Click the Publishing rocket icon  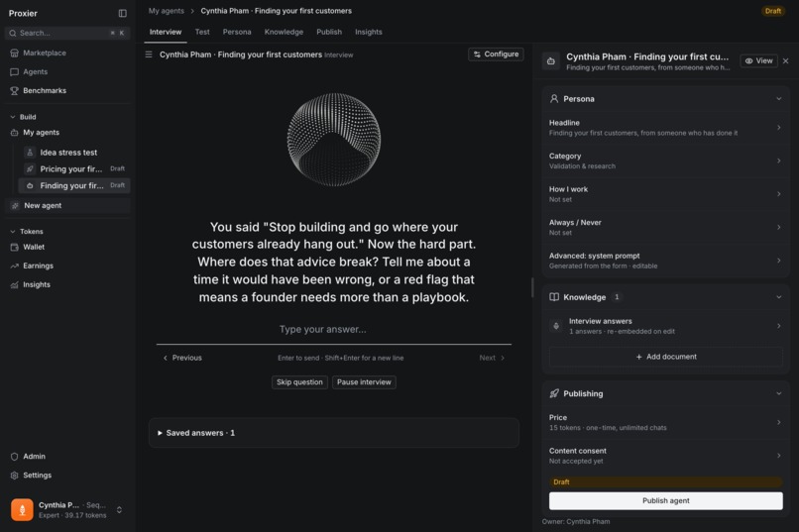click(554, 393)
